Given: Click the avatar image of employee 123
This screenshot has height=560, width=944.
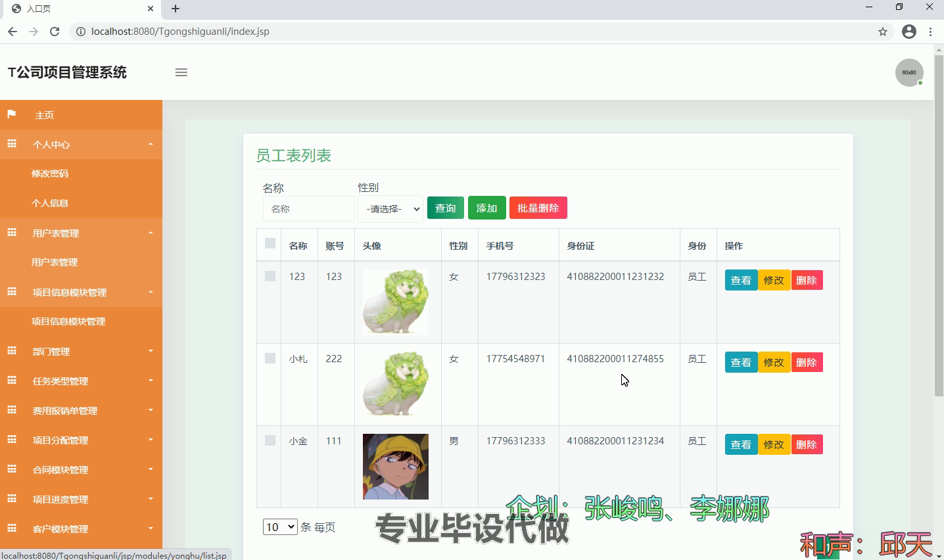Looking at the screenshot, I should point(396,302).
